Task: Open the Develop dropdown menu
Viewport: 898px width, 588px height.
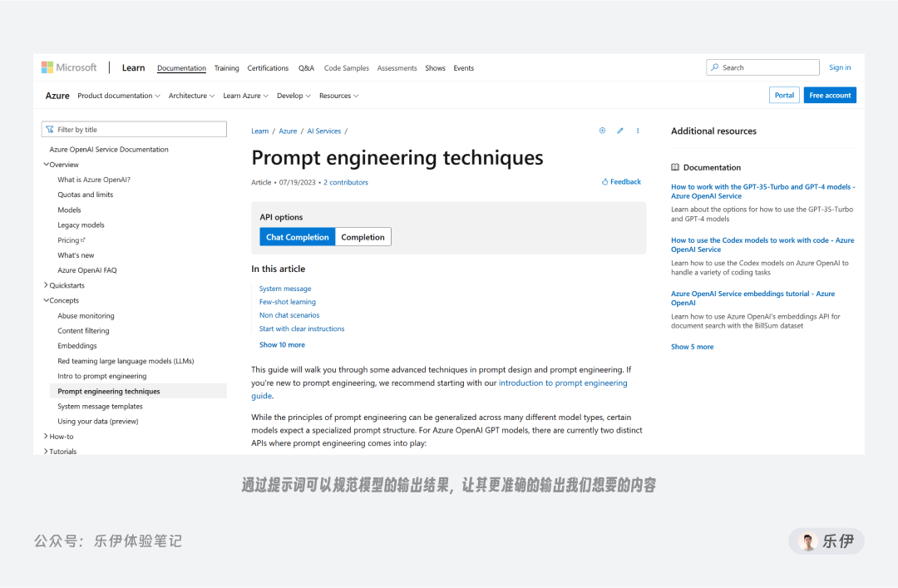Action: point(294,96)
